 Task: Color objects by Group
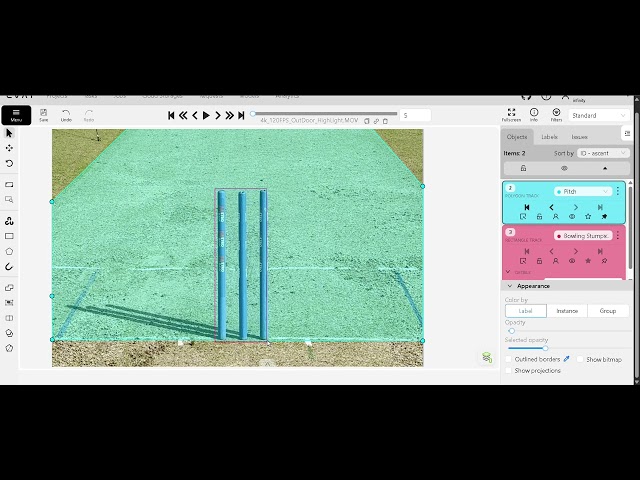point(608,311)
